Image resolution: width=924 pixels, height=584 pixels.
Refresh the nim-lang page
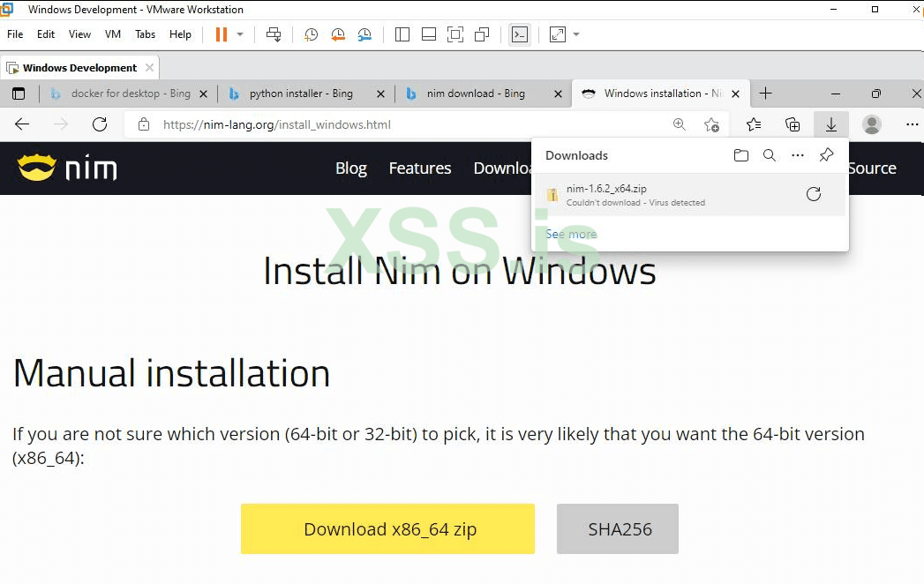click(100, 124)
